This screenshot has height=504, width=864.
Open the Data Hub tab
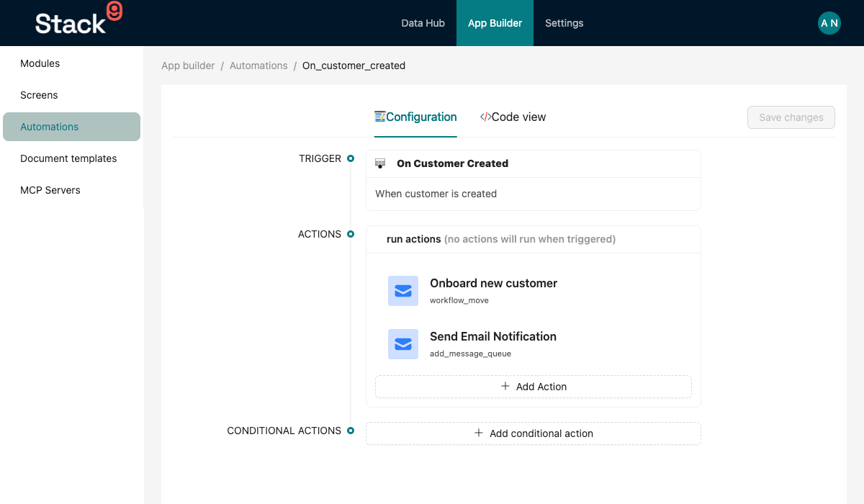[x=423, y=23]
